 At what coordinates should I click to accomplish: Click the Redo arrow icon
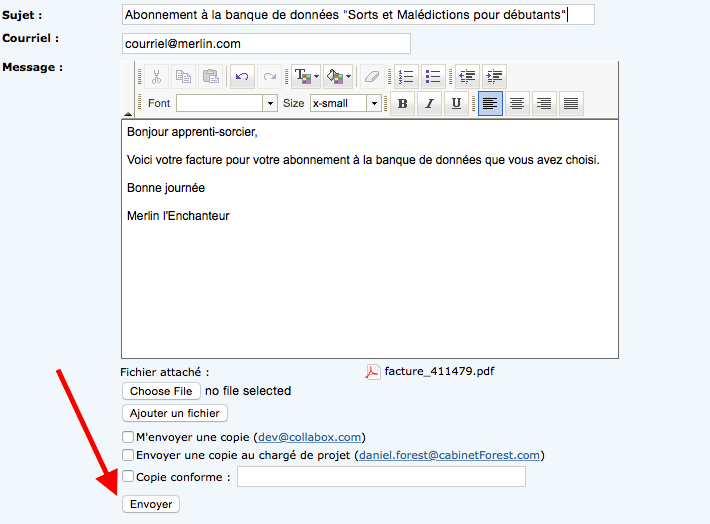[269, 77]
